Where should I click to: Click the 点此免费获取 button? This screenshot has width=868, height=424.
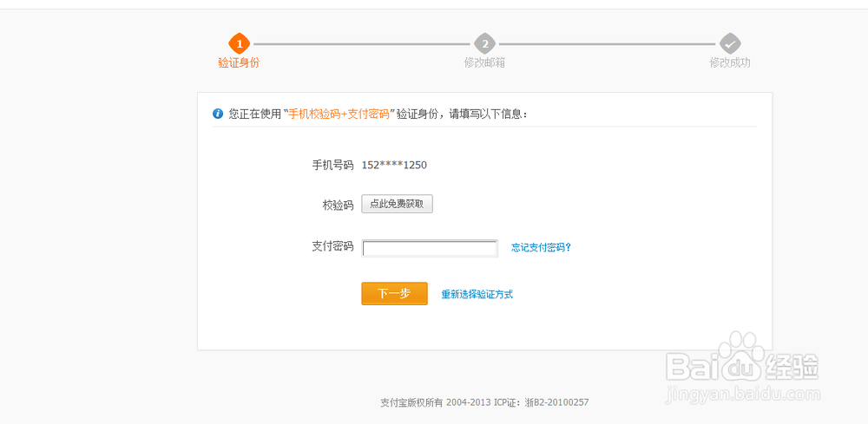397,204
